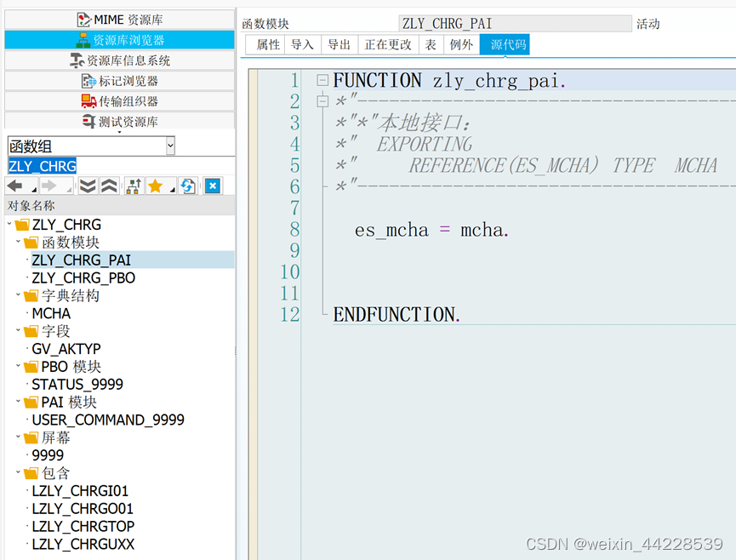This screenshot has width=736, height=560.
Task: Click the collapse all nodes icon
Action: [x=110, y=186]
